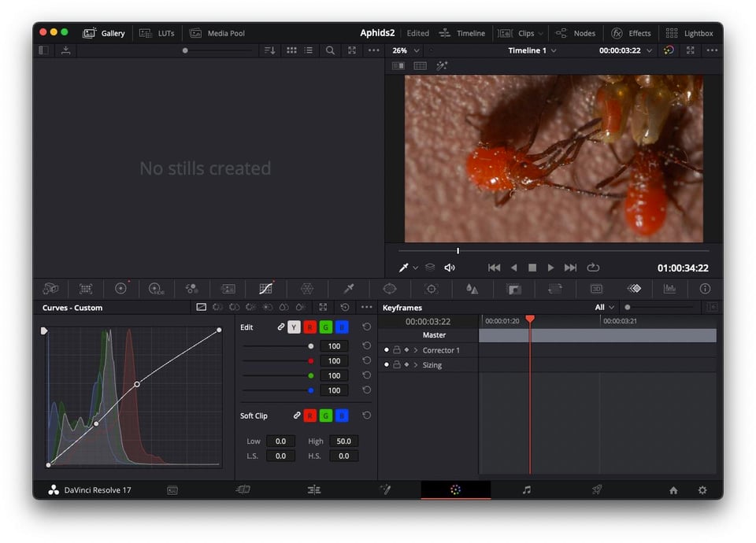The height and width of the screenshot is (543, 756).
Task: Open the Sizing palette
Action: pyautogui.click(x=555, y=289)
